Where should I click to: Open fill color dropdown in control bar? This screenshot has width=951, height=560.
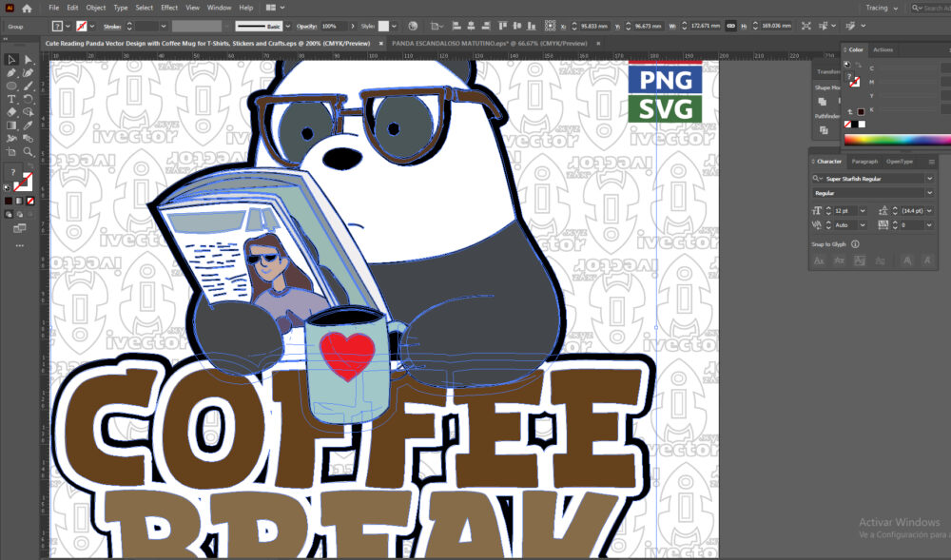coord(67,26)
